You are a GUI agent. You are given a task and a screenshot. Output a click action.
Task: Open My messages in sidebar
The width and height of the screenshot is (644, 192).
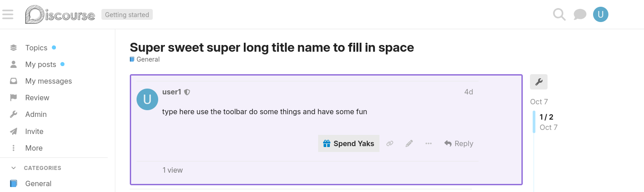click(48, 81)
